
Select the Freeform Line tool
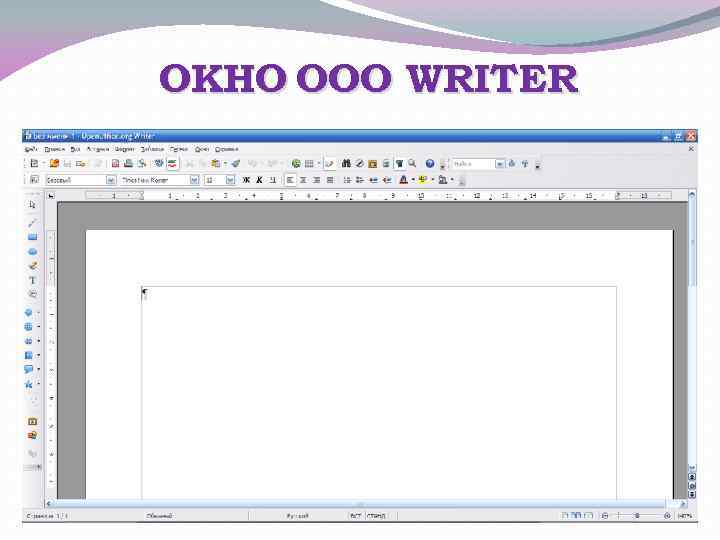[x=32, y=265]
